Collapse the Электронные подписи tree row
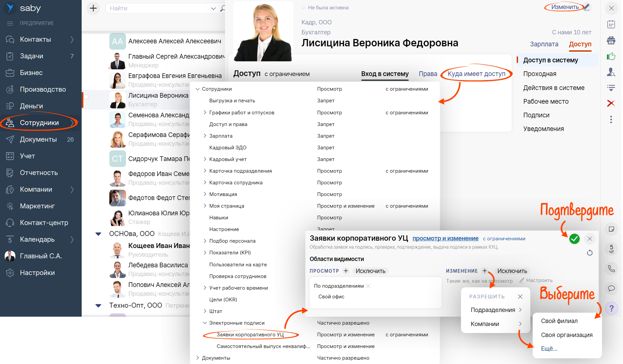623x364 pixels. click(205, 323)
